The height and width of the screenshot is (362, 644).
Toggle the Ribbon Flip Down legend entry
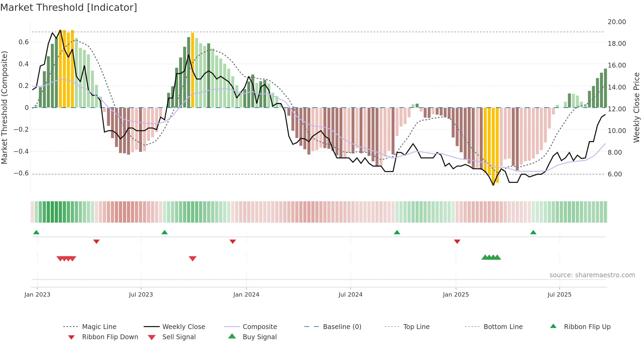103,337
